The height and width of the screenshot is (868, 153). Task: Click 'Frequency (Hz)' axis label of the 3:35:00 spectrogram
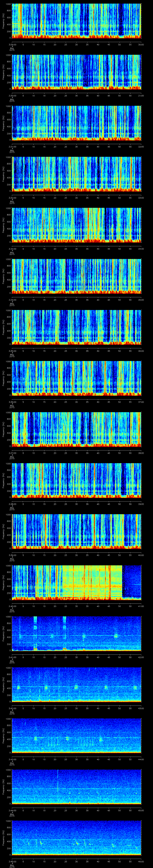click(x=4, y=327)
